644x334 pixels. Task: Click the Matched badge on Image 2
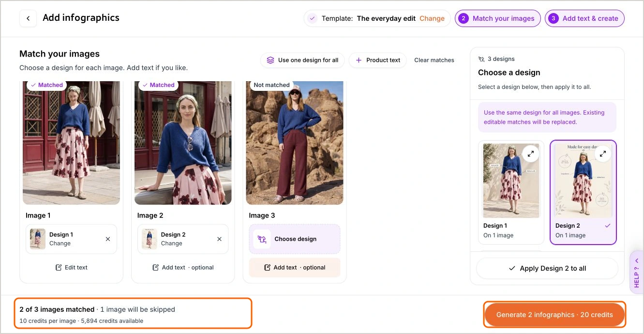pyautogui.click(x=158, y=85)
